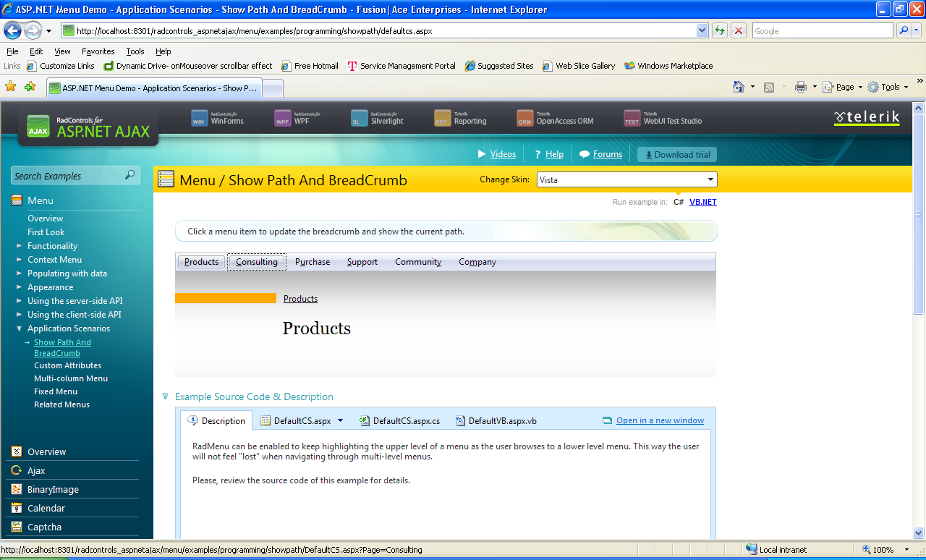This screenshot has width=926, height=560.
Task: Refresh the page with the green arrows icon
Action: point(720,30)
